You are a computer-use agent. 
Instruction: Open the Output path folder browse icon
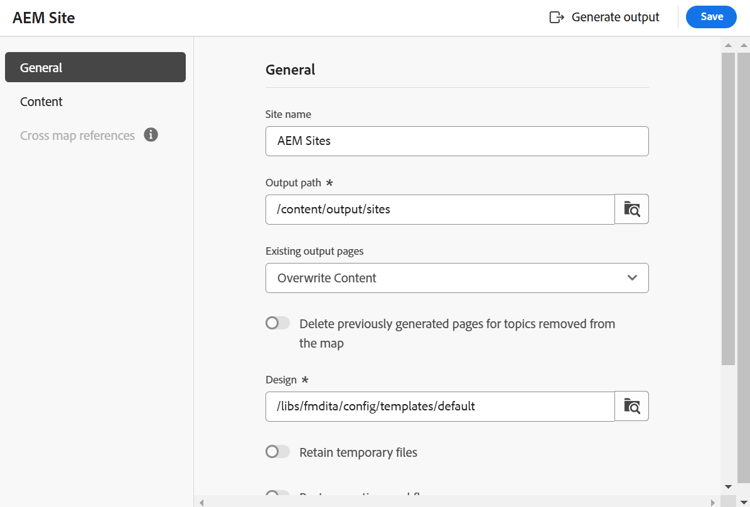pyautogui.click(x=632, y=209)
